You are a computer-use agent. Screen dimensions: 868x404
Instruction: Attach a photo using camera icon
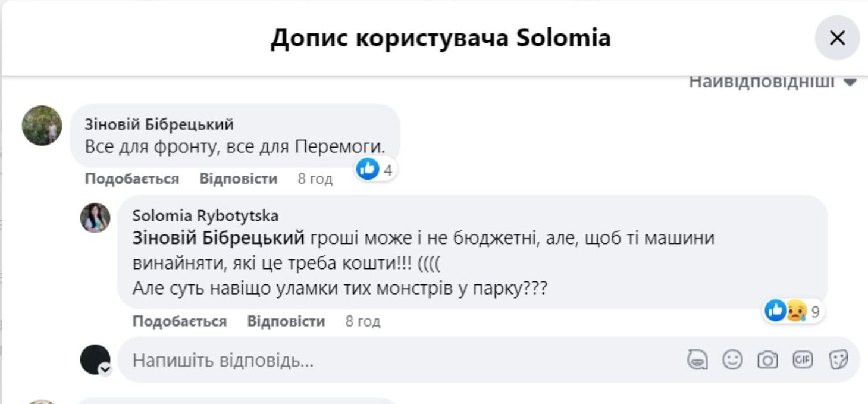click(767, 360)
